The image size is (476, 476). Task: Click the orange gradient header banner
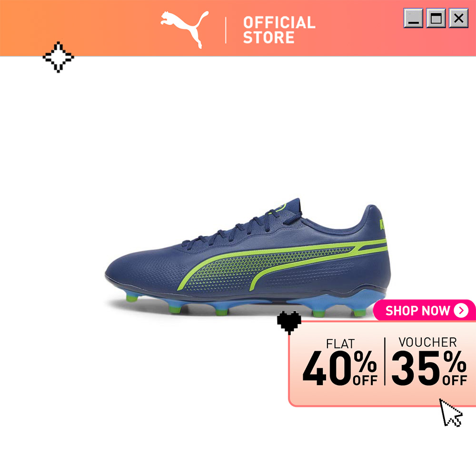(238, 28)
